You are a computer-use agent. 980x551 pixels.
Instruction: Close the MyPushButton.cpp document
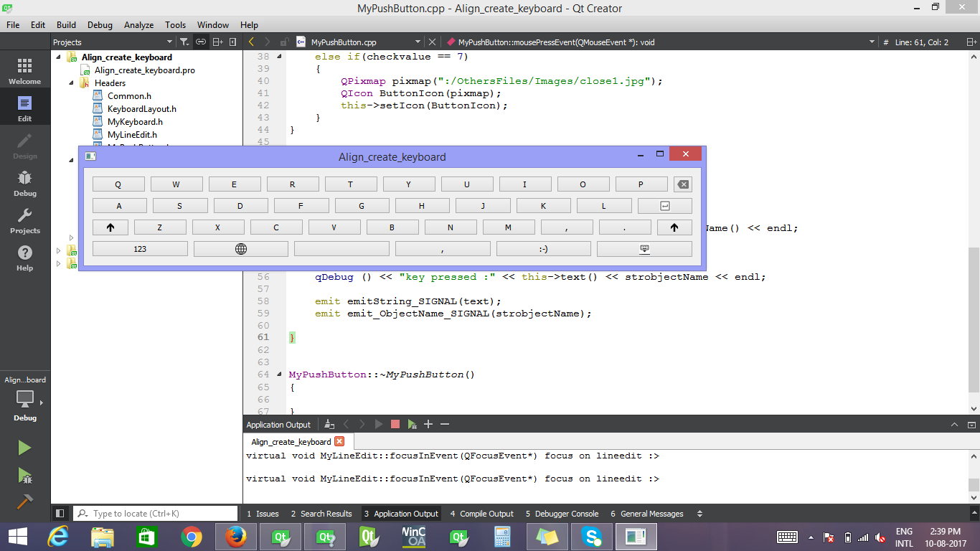click(x=432, y=42)
